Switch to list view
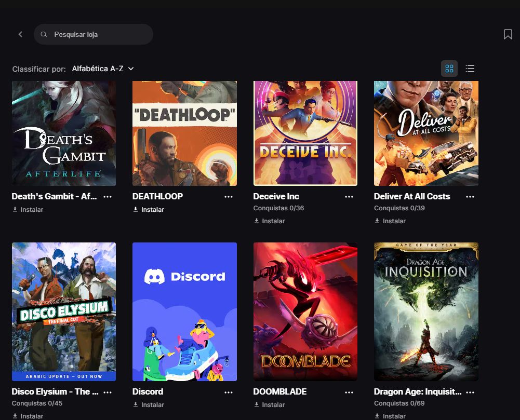The width and height of the screenshot is (520, 420). point(470,69)
